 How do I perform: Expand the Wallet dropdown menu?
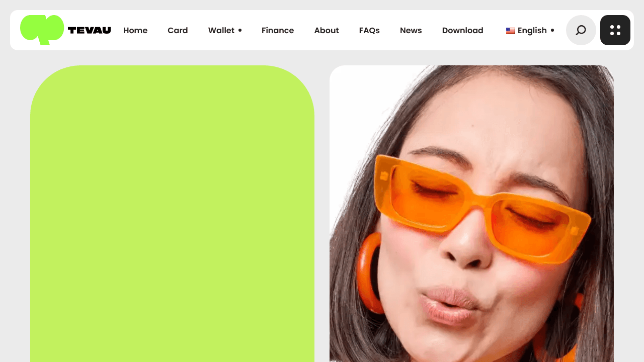(225, 30)
